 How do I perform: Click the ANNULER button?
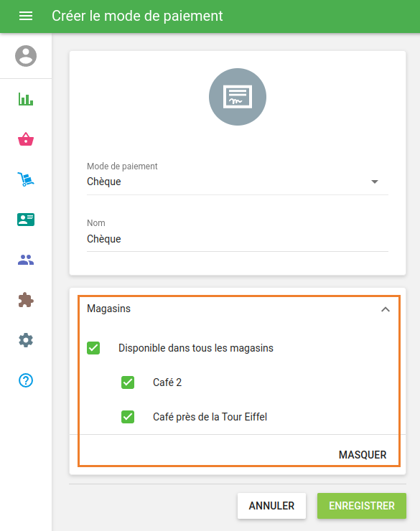(x=271, y=506)
